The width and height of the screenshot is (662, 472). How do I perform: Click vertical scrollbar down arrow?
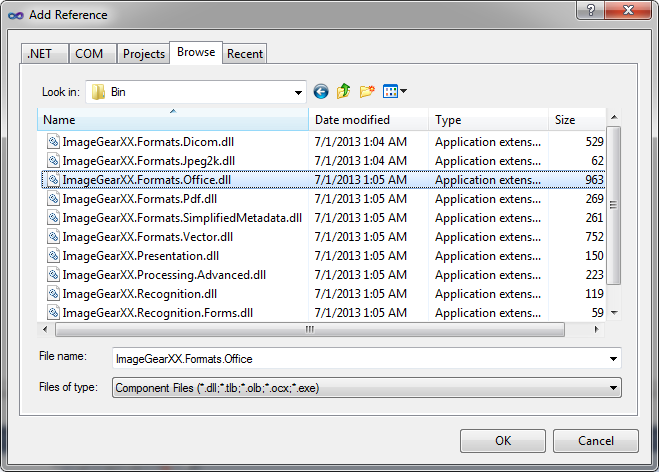point(614,313)
